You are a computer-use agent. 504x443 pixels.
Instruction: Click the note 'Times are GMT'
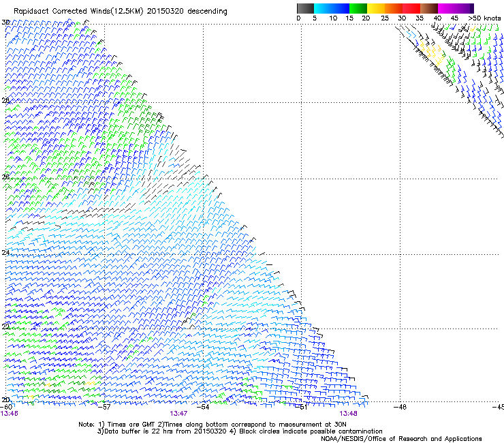pos(131,425)
